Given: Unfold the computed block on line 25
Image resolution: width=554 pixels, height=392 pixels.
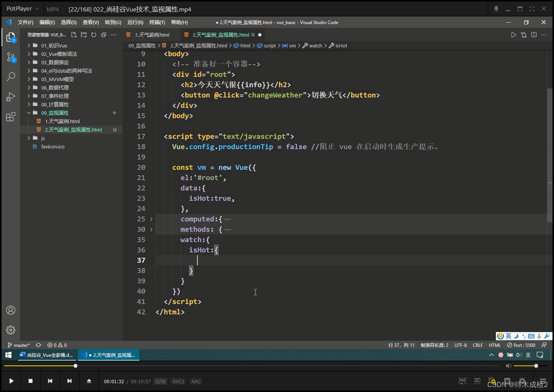Looking at the screenshot, I should pyautogui.click(x=151, y=219).
